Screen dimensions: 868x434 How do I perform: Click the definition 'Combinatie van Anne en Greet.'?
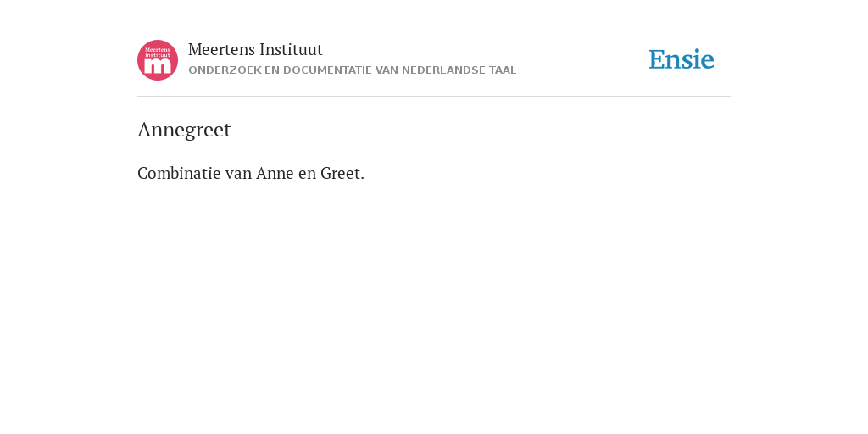click(251, 173)
